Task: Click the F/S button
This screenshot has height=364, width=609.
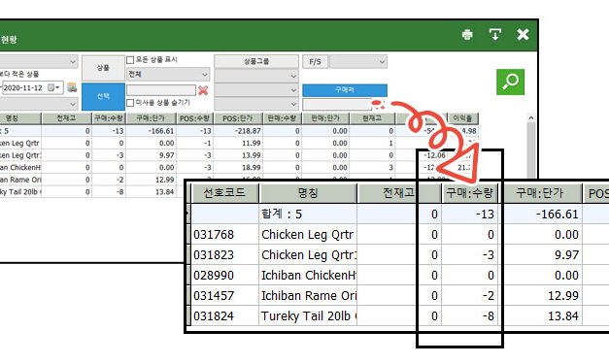Action: tap(315, 62)
